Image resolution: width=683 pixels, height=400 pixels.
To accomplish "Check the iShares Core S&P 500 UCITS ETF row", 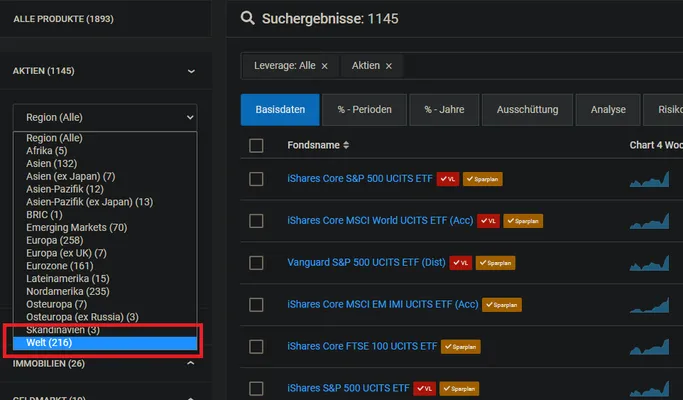I will [x=256, y=179].
